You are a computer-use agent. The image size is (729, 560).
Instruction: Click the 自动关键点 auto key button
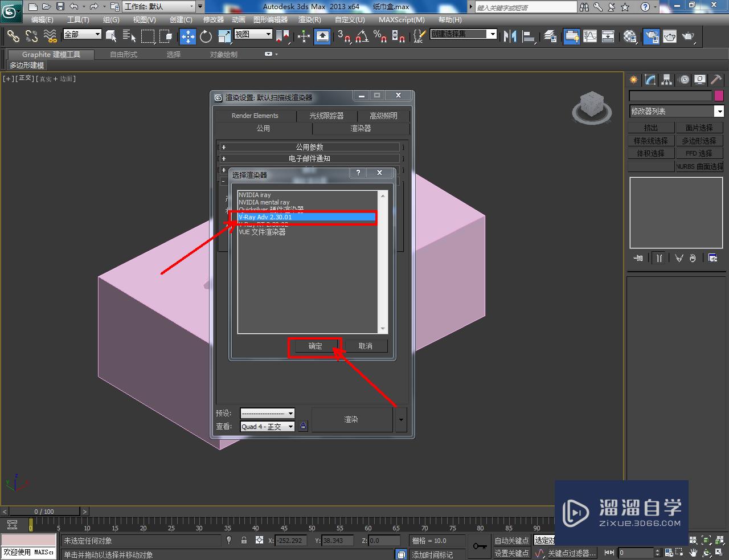point(511,541)
